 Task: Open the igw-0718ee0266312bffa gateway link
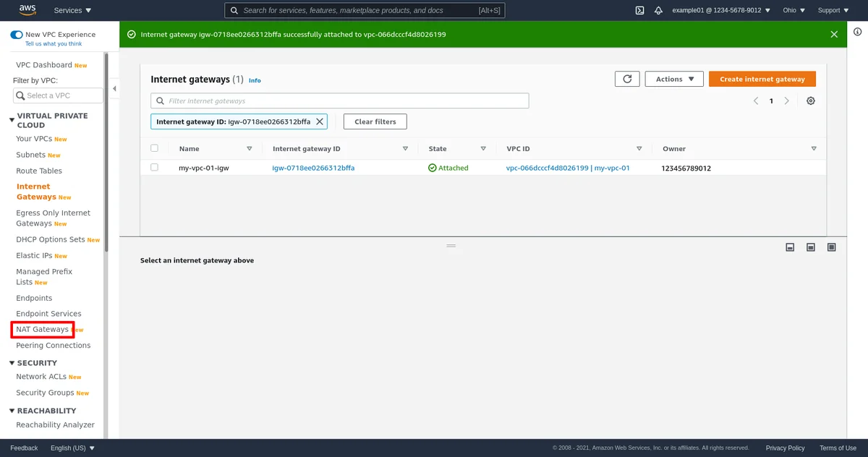313,168
